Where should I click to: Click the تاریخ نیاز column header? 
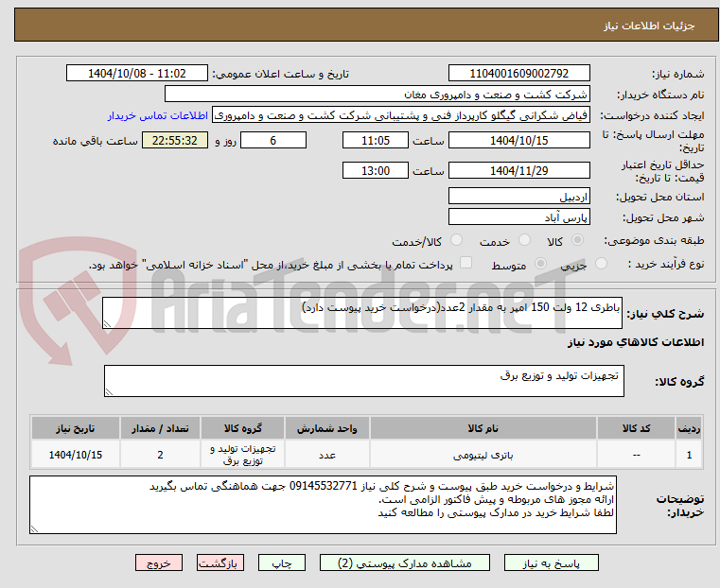(76, 428)
